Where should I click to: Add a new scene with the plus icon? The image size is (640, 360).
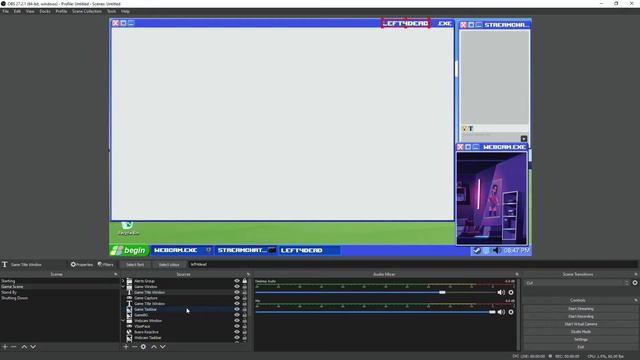pyautogui.click(x=5, y=347)
